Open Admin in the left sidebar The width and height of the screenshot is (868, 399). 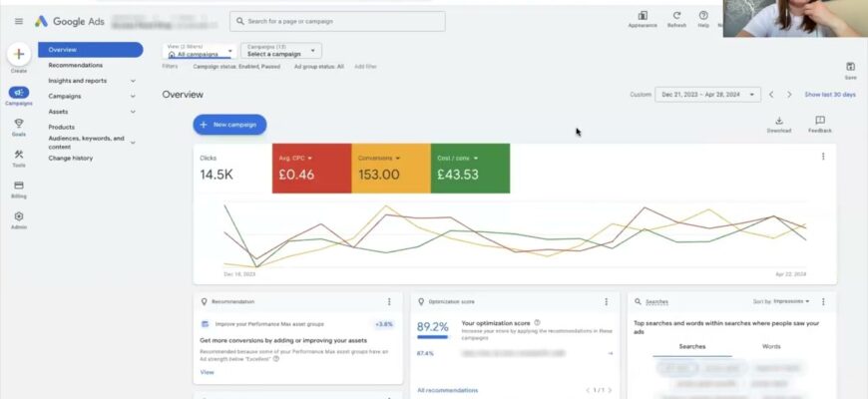click(19, 217)
